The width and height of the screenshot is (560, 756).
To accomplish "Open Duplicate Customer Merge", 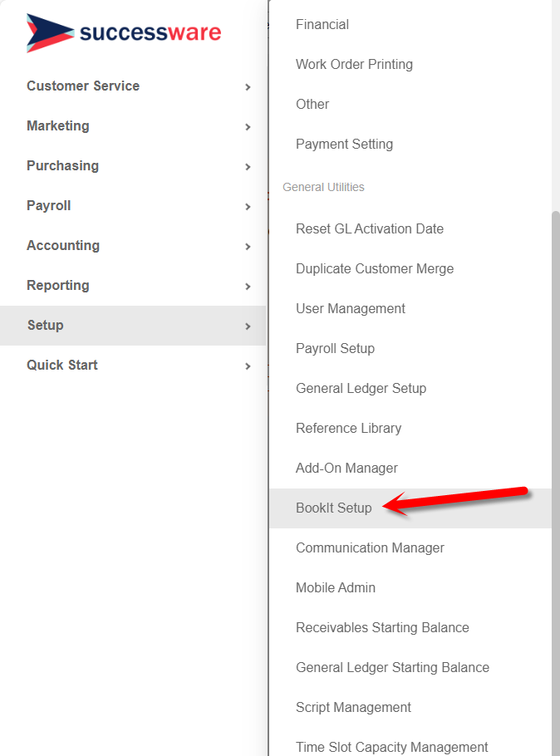I will (x=375, y=268).
